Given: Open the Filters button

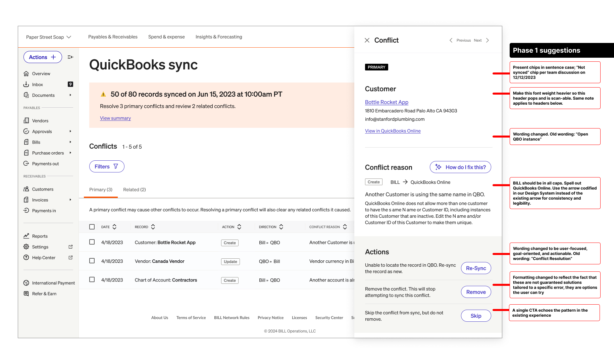Looking at the screenshot, I should [107, 166].
